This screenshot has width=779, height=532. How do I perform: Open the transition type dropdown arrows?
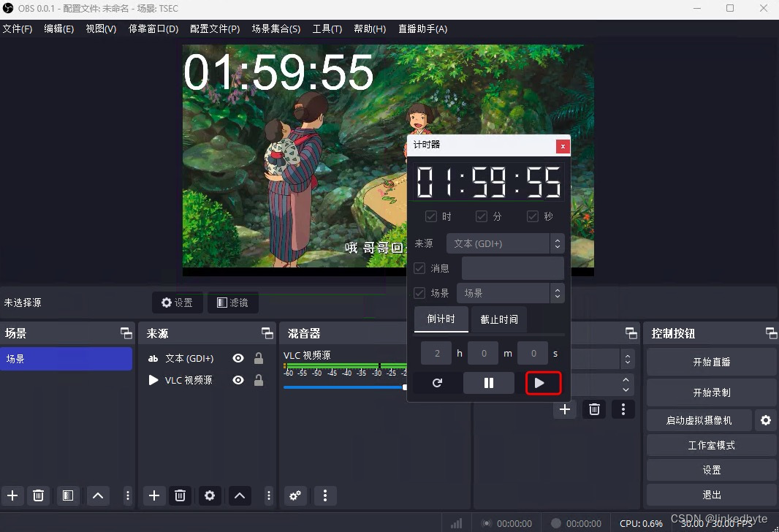628,359
